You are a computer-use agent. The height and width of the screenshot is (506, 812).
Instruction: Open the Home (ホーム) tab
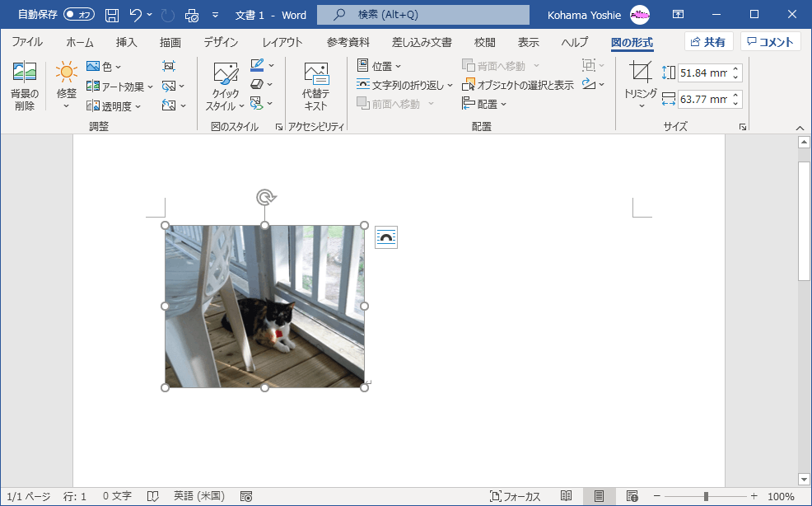(x=80, y=43)
